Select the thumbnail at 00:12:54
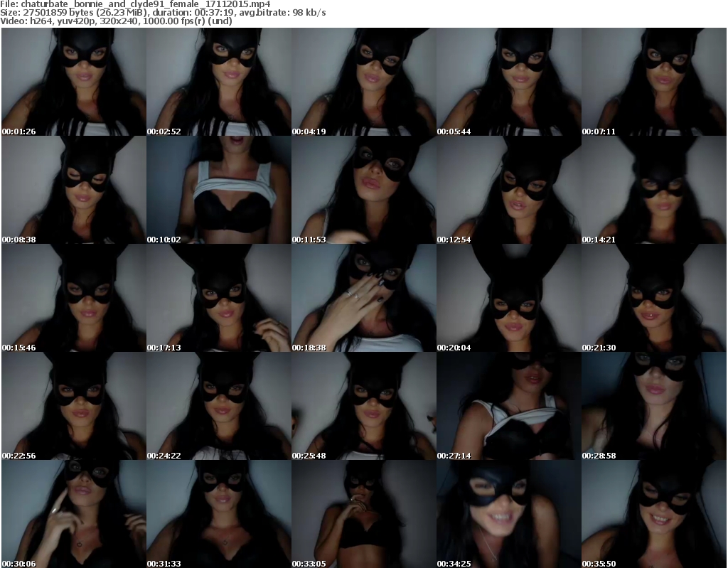 pos(509,190)
